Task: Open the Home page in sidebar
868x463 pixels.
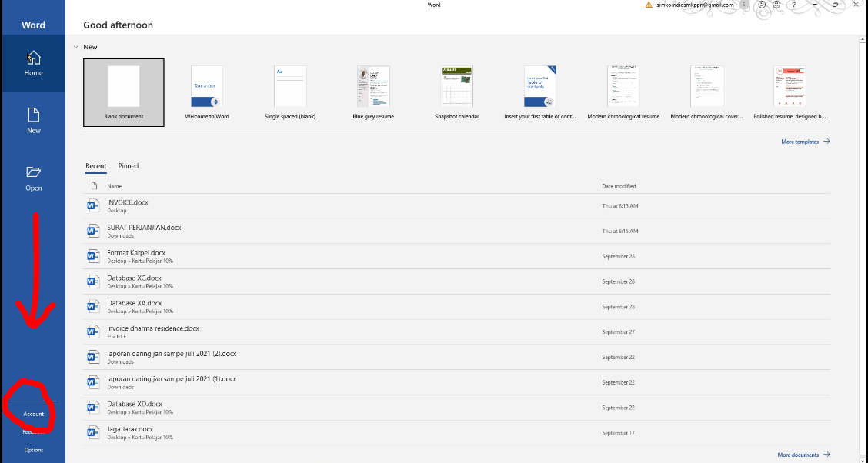Action: (x=33, y=64)
